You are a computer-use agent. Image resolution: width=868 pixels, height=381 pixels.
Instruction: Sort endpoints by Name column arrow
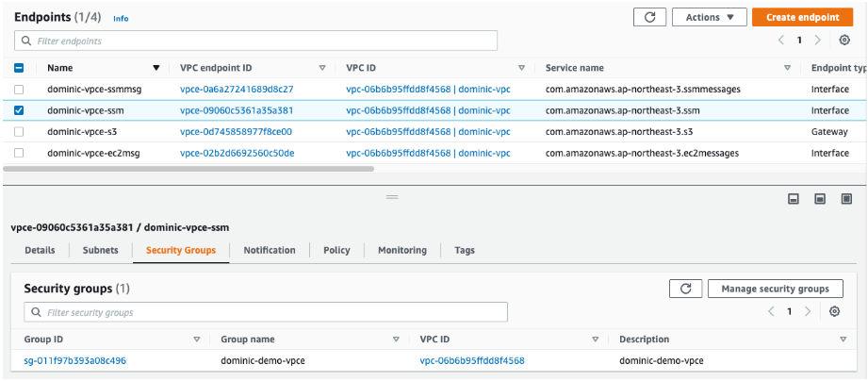click(x=156, y=68)
